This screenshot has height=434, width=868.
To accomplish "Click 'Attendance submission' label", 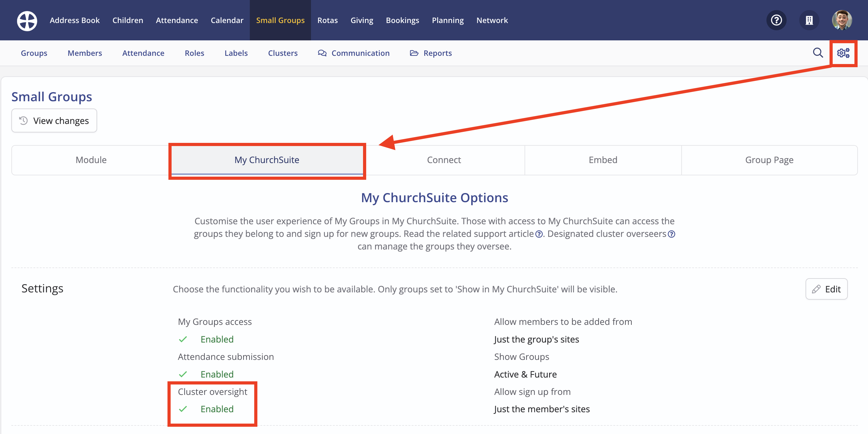I will point(226,357).
